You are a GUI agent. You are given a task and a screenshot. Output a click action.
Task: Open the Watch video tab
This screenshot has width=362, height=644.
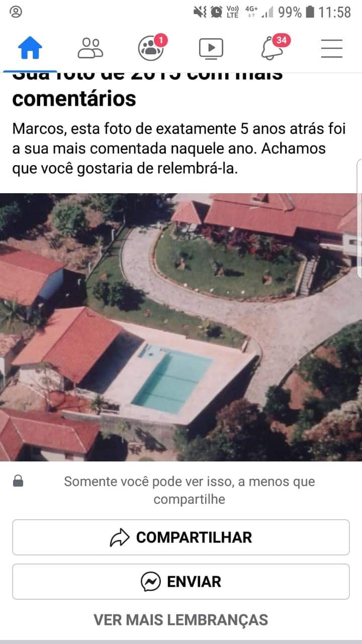pos(211,48)
